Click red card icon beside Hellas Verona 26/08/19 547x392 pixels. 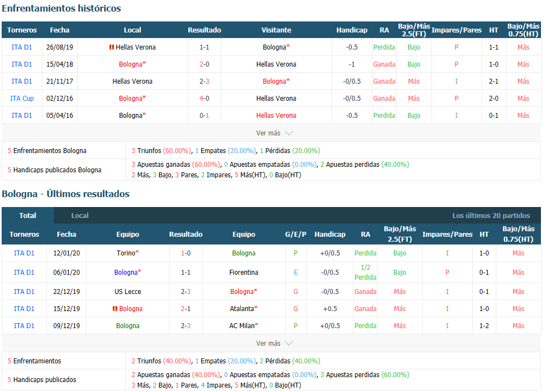pyautogui.click(x=112, y=47)
